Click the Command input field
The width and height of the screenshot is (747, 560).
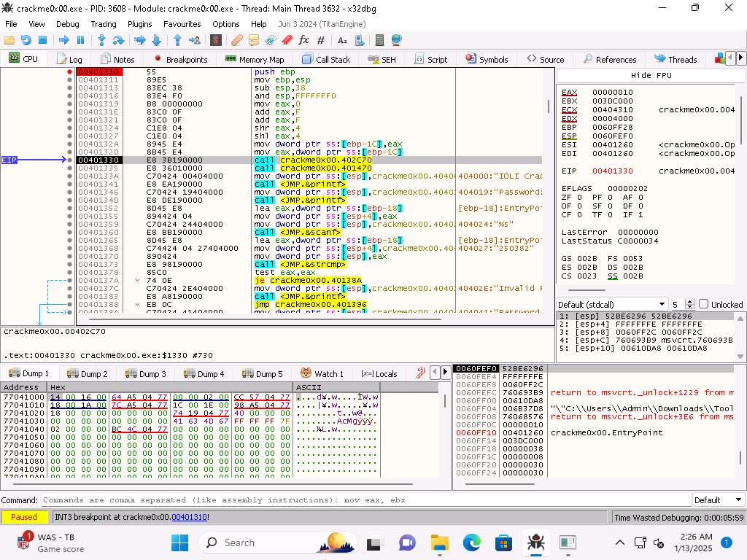[x=365, y=500]
